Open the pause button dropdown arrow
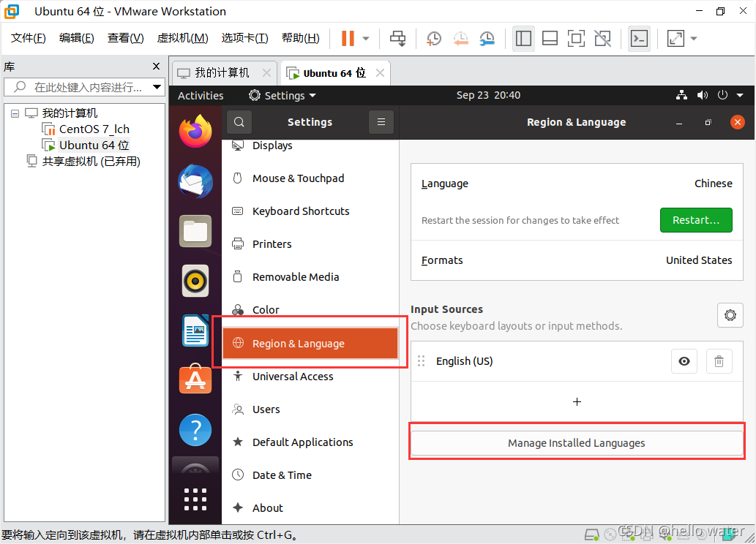The width and height of the screenshot is (756, 544). [x=366, y=39]
